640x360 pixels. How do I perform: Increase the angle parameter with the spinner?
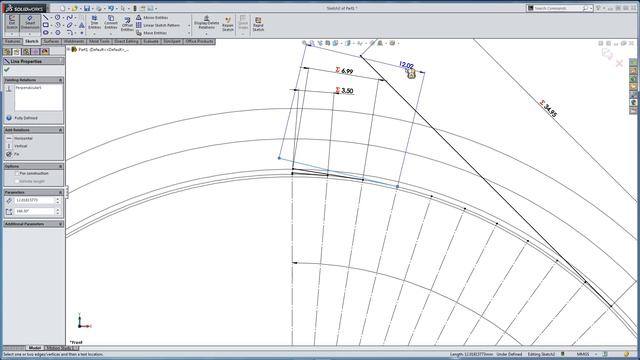[58, 210]
